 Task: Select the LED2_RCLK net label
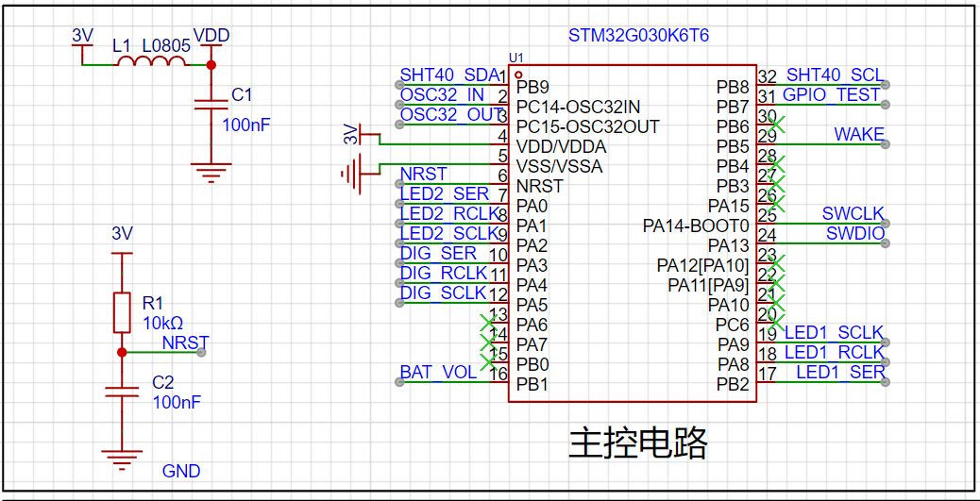tap(449, 213)
